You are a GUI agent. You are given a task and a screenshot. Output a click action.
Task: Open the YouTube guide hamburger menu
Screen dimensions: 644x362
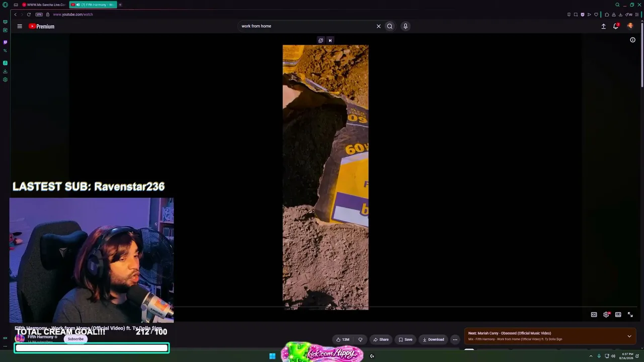(x=20, y=26)
